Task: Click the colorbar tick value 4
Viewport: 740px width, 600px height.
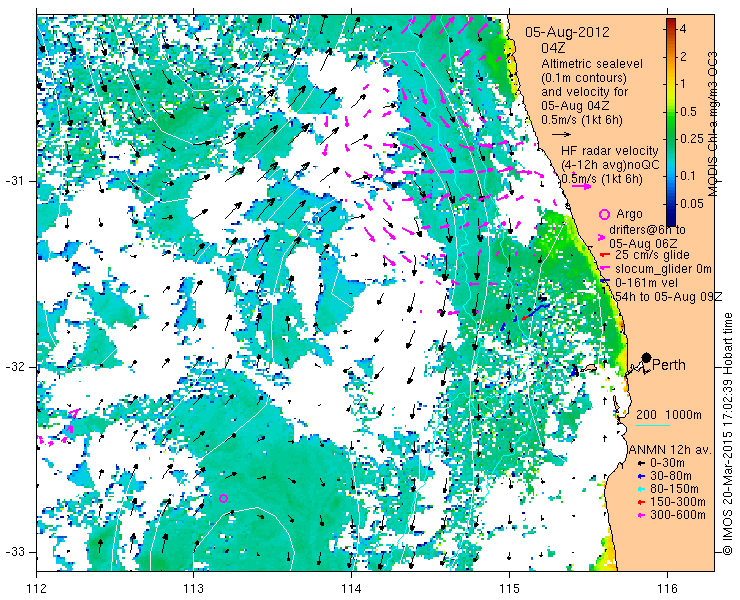Action: [x=683, y=29]
